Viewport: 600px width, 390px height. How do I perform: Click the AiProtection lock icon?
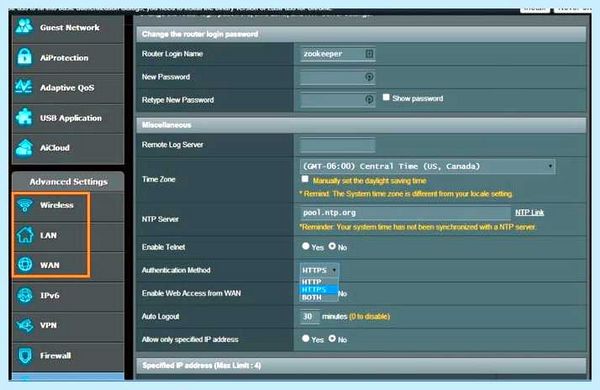24,57
